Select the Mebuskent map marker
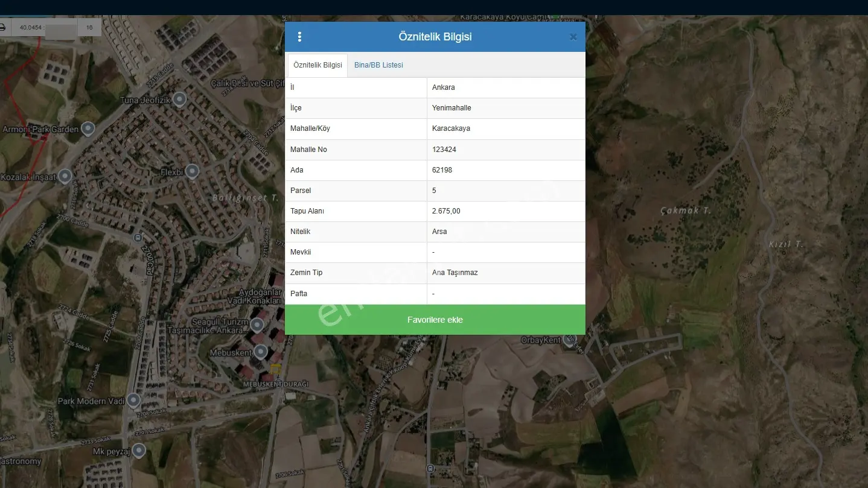Screen dimensions: 868x488 pyautogui.click(x=261, y=351)
